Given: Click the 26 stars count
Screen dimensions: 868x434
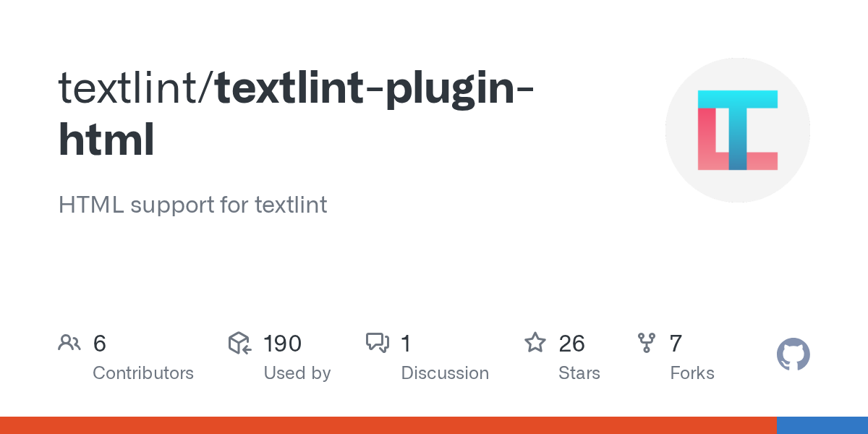Looking at the screenshot, I should coord(571,344).
